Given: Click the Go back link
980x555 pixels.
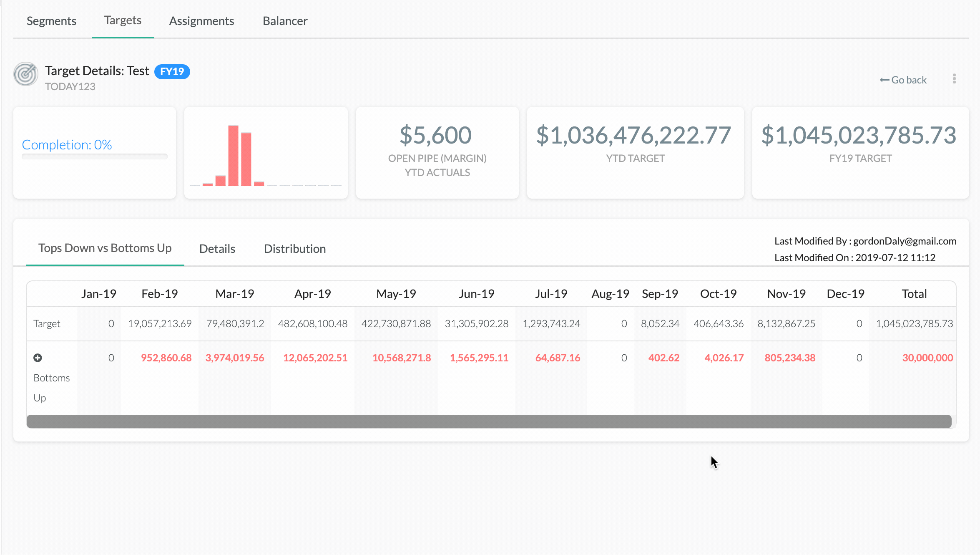Looking at the screenshot, I should [x=903, y=80].
